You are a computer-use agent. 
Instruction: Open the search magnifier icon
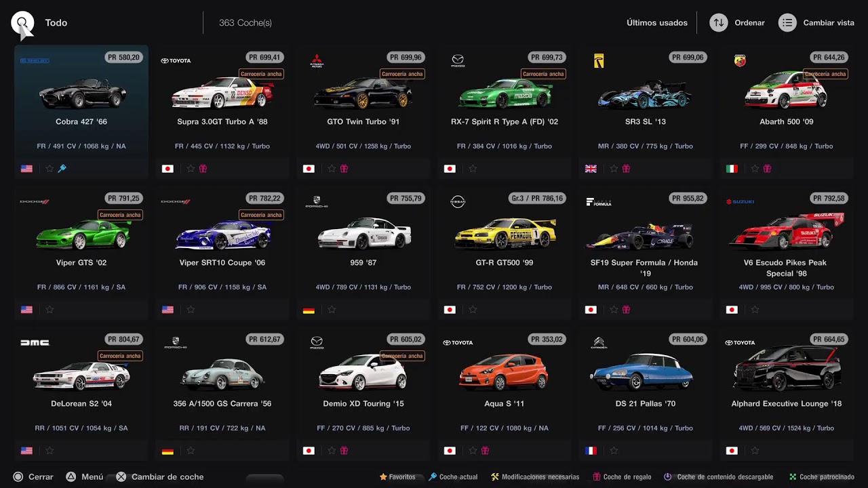(22, 23)
